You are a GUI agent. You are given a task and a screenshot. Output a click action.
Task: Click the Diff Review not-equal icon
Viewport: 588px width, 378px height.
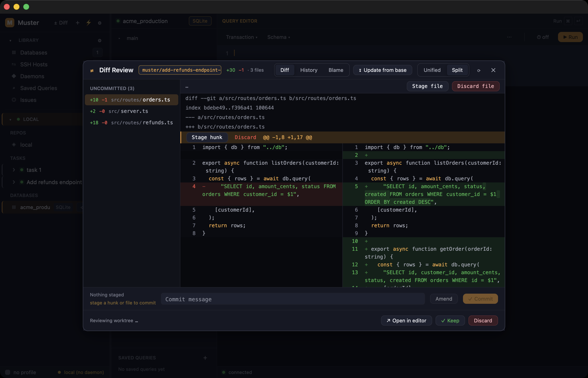pyautogui.click(x=92, y=70)
